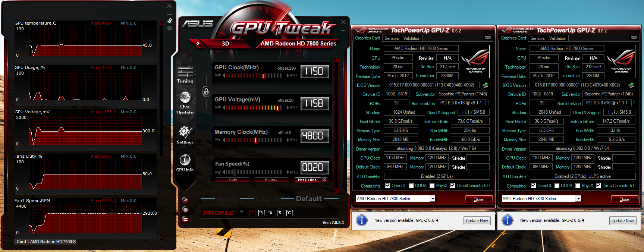
Task: Switch to Validation tab in right GPU-Z
Action: click(x=557, y=38)
